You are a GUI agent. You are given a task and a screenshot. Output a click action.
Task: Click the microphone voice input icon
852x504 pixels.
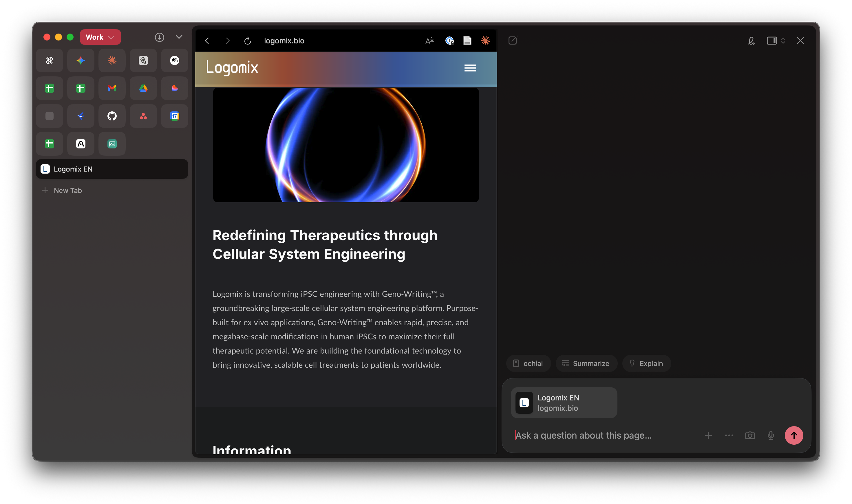(770, 435)
